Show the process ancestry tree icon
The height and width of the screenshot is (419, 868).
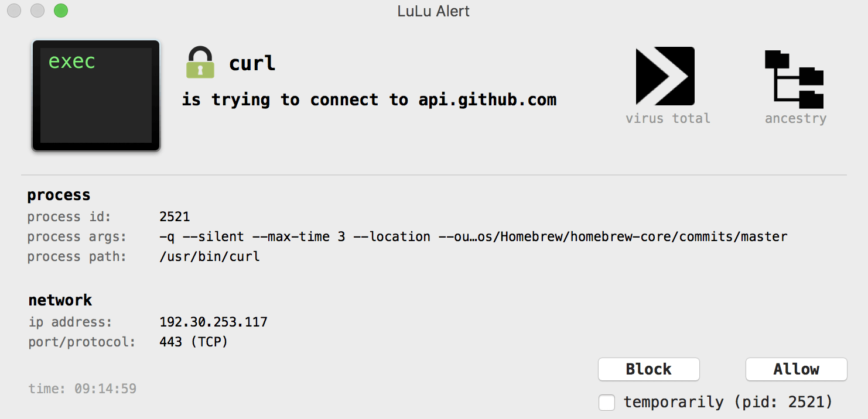click(x=794, y=79)
